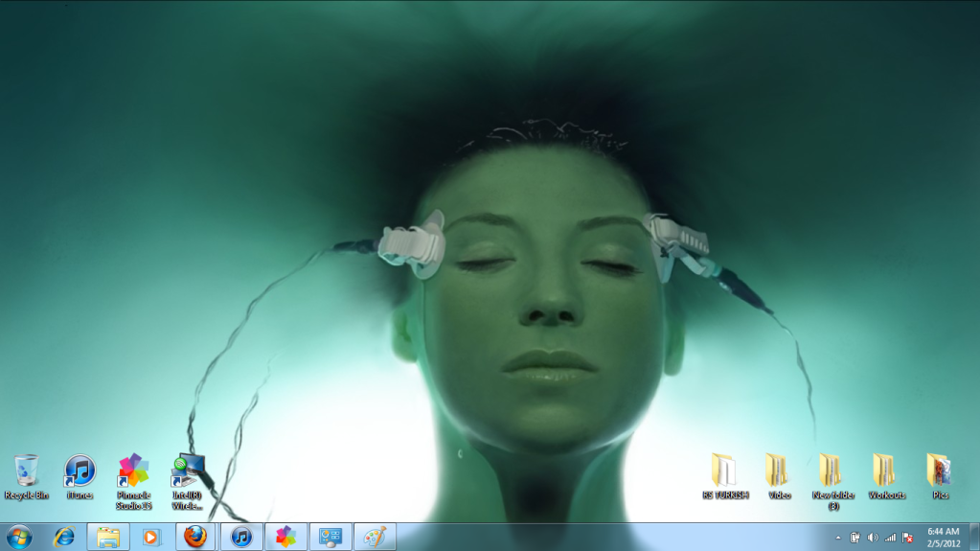
Task: Open the Recycle Bin desktop icon
Action: (26, 471)
